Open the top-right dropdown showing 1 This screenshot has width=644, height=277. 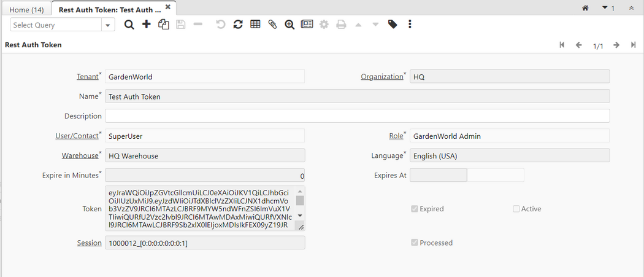tap(608, 8)
